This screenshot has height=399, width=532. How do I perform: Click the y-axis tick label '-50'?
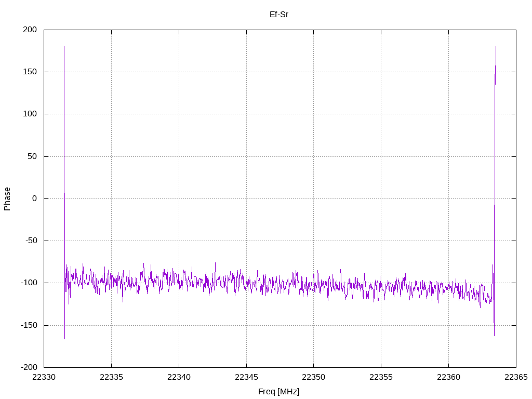31,241
